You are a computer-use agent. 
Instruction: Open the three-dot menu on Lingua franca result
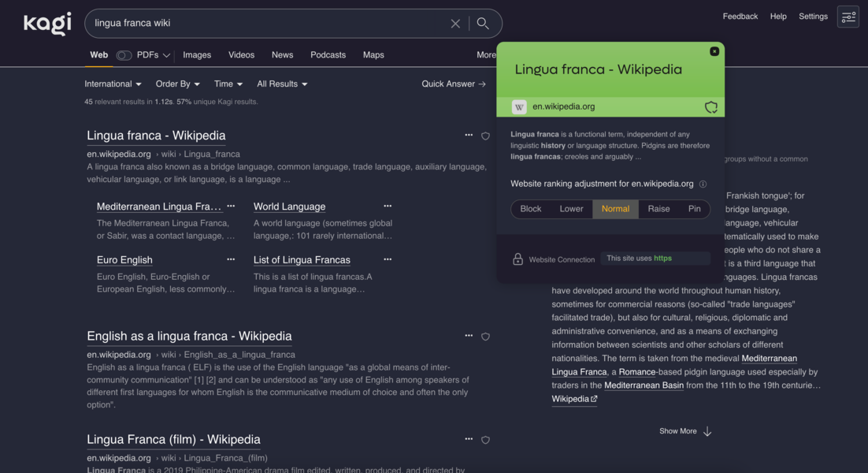click(x=469, y=135)
